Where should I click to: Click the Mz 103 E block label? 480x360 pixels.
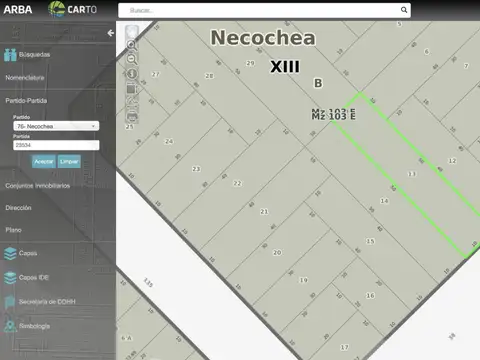(x=333, y=114)
